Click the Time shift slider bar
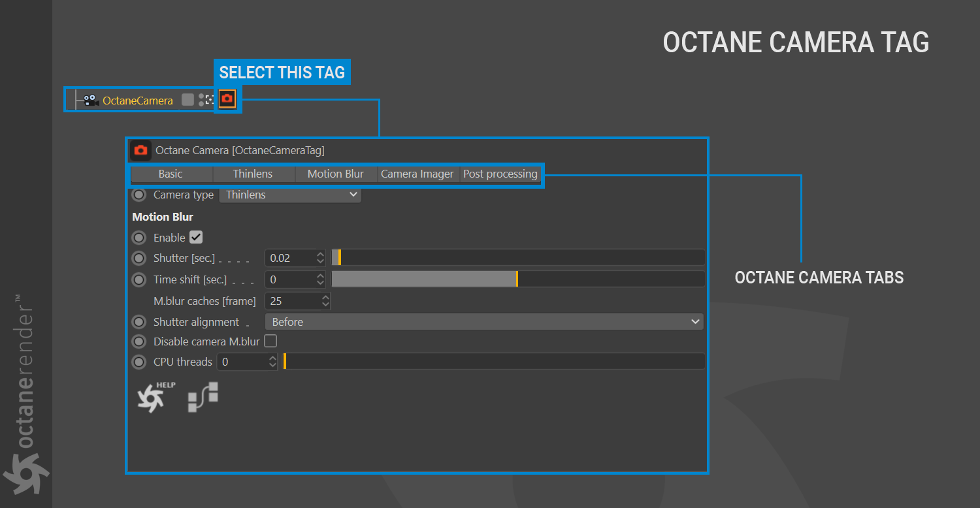980x508 pixels. pyautogui.click(x=518, y=279)
